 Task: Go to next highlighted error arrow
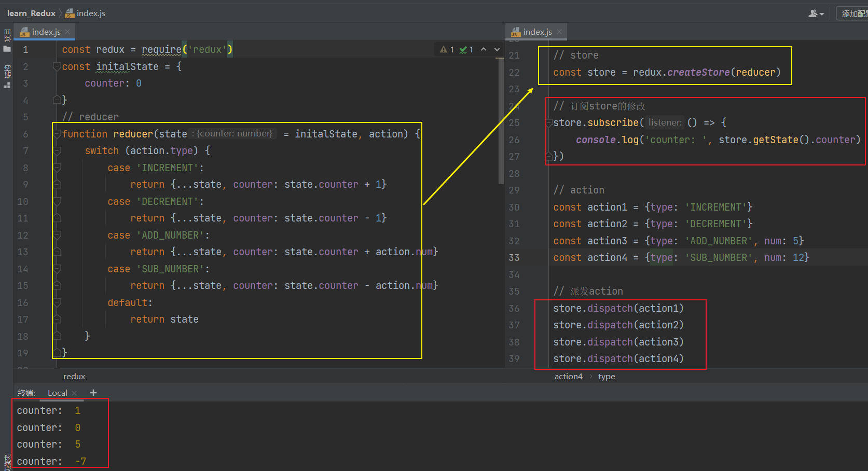(497, 49)
